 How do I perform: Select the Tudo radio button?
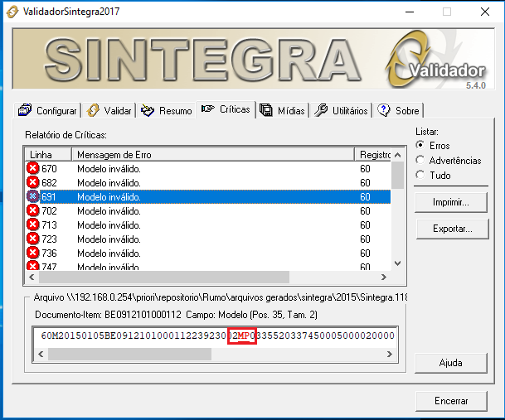420,175
